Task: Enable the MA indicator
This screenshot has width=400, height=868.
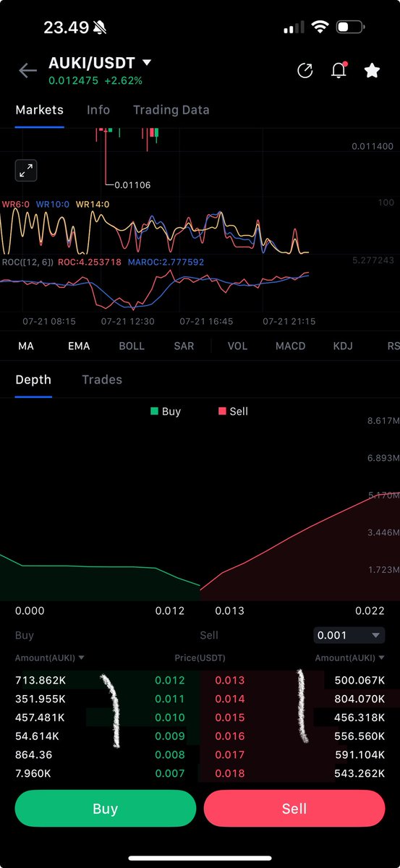Action: [26, 346]
